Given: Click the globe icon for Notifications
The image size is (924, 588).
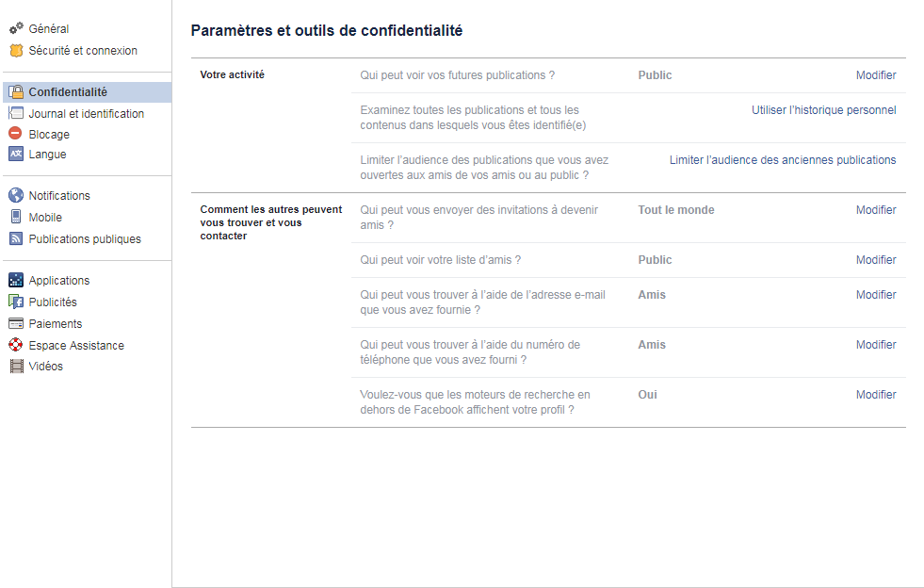Looking at the screenshot, I should 16,196.
